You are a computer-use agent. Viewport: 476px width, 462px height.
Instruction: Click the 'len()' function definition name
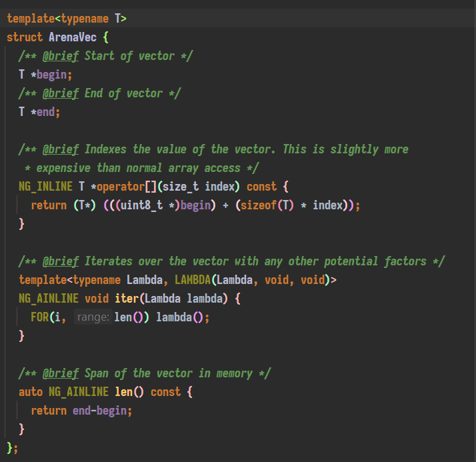pos(129,392)
